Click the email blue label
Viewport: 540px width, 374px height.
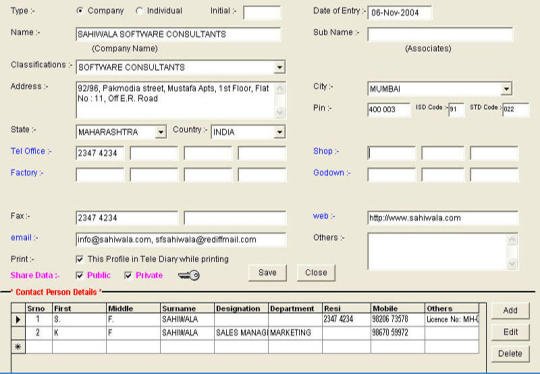[24, 238]
